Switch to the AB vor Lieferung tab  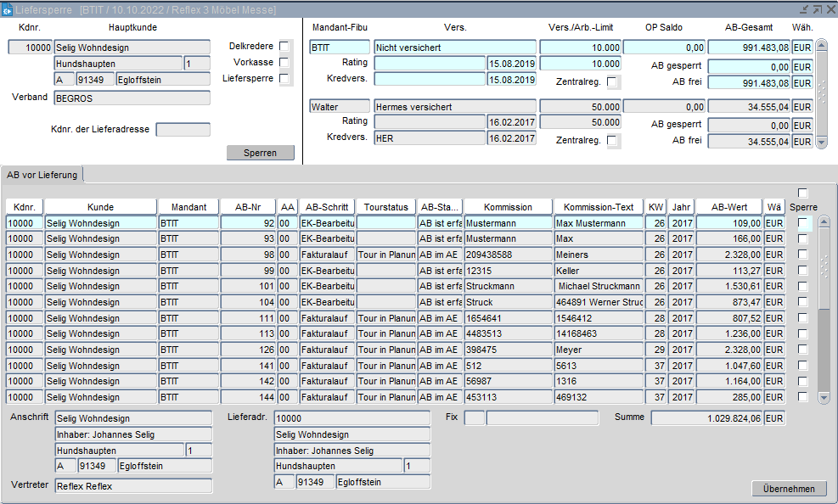click(42, 176)
